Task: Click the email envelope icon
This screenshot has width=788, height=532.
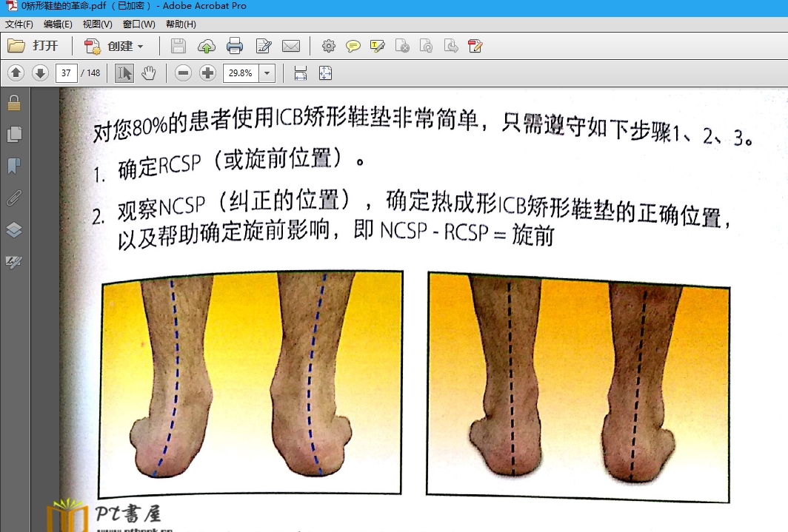Action: coord(291,46)
